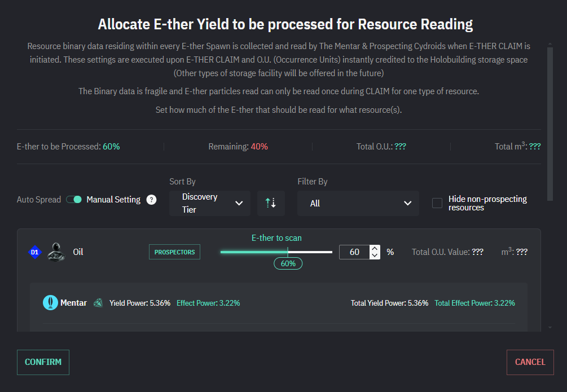The image size is (567, 392).
Task: Click the green gem icon beside Mentar
Action: [x=98, y=303]
